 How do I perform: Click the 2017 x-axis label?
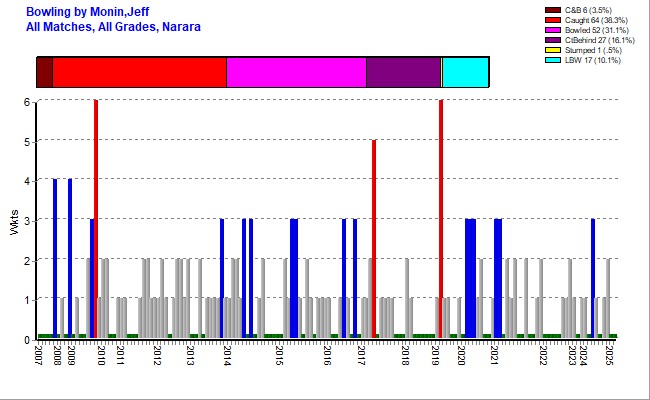(361, 356)
